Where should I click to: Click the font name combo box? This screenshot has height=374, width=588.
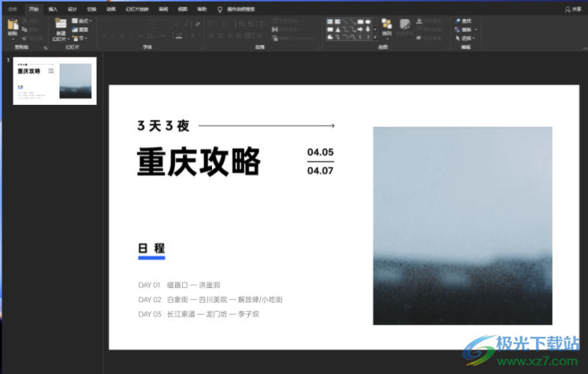pyautogui.click(x=126, y=24)
